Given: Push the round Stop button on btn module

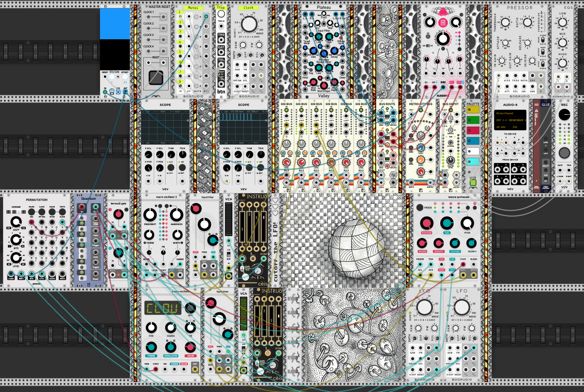Looking at the screenshot, I should [x=221, y=14].
